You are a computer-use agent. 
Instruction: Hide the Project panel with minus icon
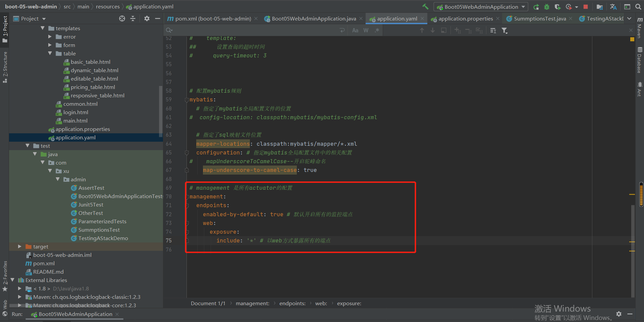click(x=158, y=19)
